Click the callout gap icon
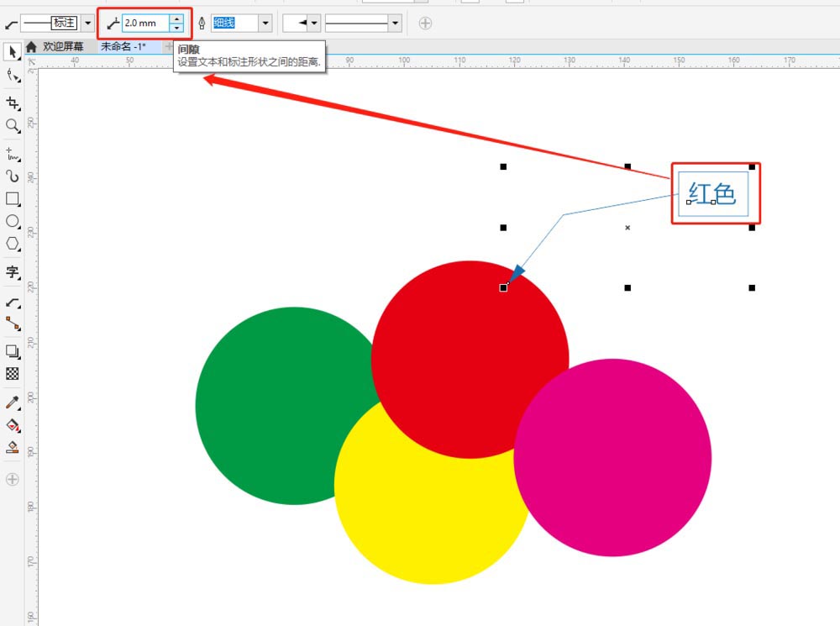Image resolution: width=840 pixels, height=626 pixels. point(113,23)
